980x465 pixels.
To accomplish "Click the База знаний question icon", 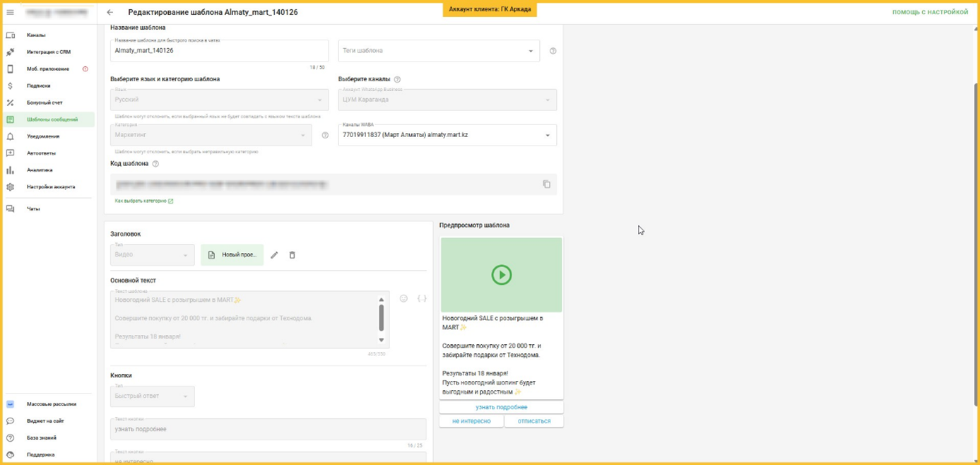I will [x=10, y=438].
